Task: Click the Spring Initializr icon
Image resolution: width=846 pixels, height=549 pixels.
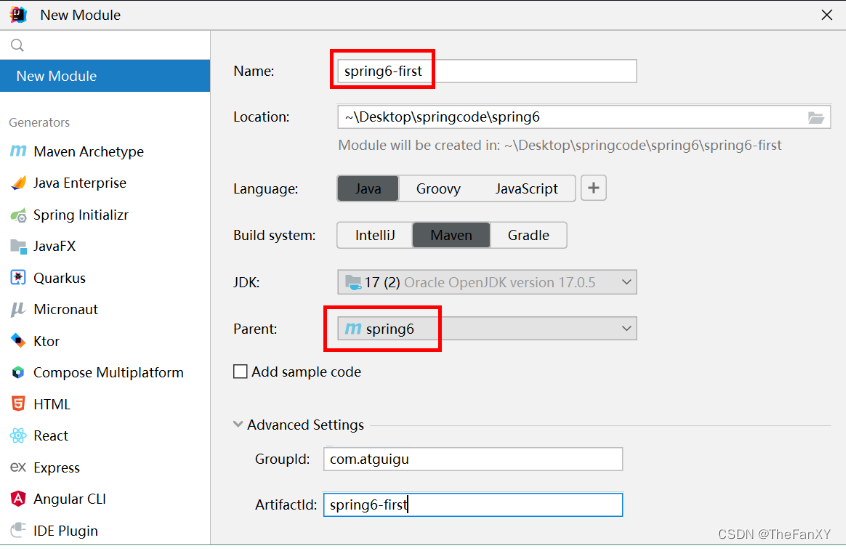Action: [x=18, y=215]
